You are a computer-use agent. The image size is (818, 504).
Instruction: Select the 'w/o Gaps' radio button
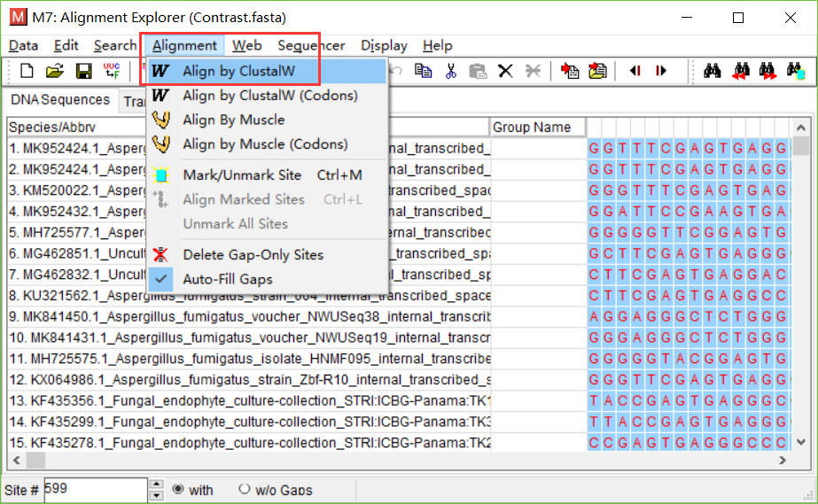click(244, 489)
